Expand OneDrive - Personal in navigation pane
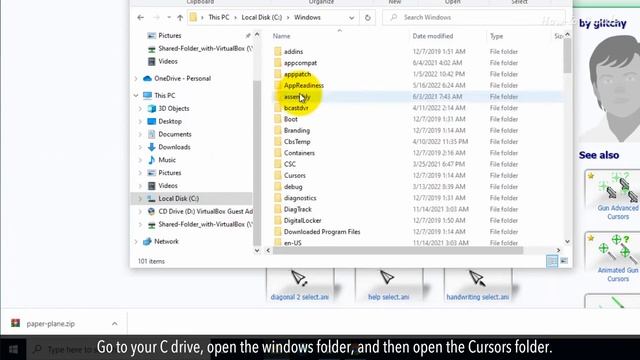 pos(136,78)
